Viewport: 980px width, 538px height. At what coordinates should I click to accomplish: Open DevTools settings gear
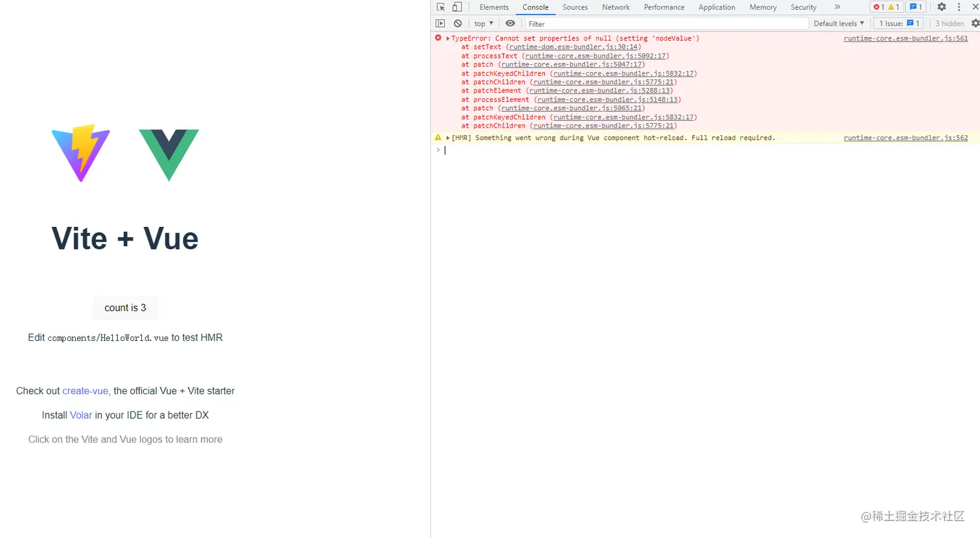coord(942,7)
